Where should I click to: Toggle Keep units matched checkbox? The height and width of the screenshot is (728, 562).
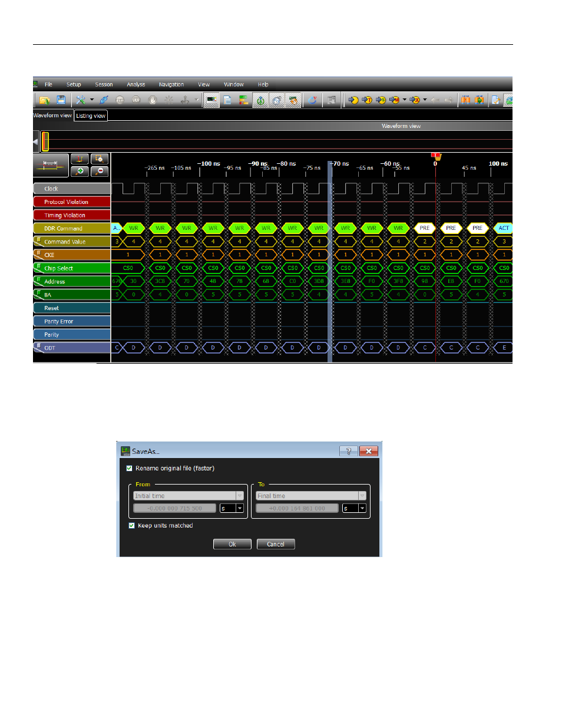click(131, 525)
